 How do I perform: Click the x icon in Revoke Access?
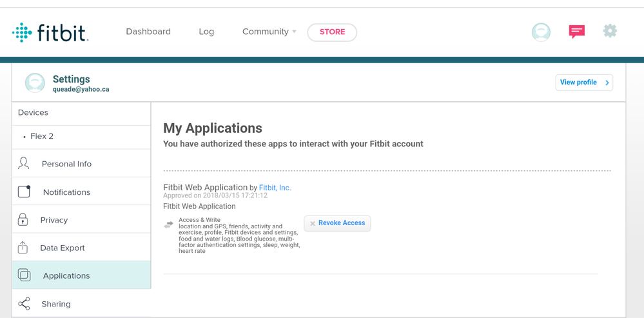coord(313,224)
